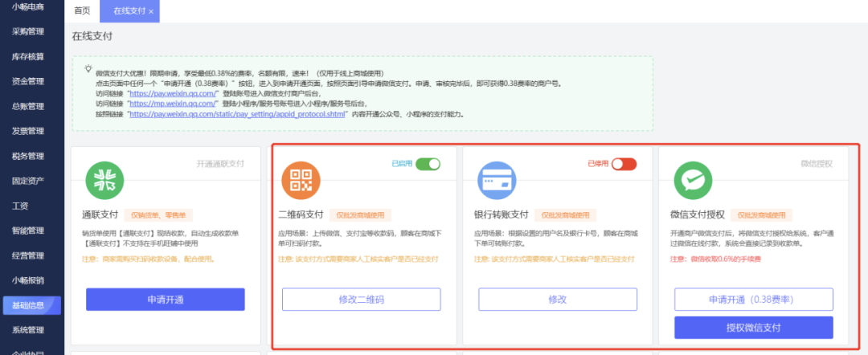This screenshot has height=355, width=868.
Task: Click the 银行转账支付 card title
Action: click(x=501, y=214)
